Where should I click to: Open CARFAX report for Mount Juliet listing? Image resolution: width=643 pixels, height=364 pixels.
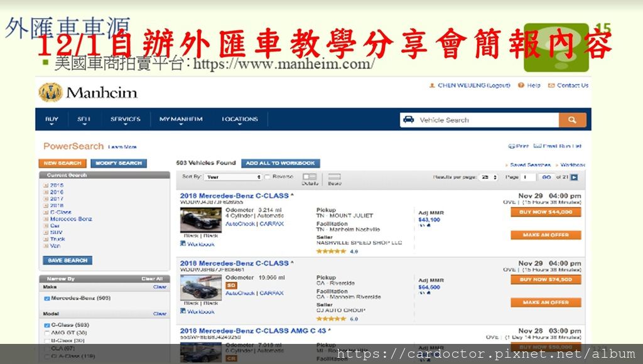(x=271, y=224)
